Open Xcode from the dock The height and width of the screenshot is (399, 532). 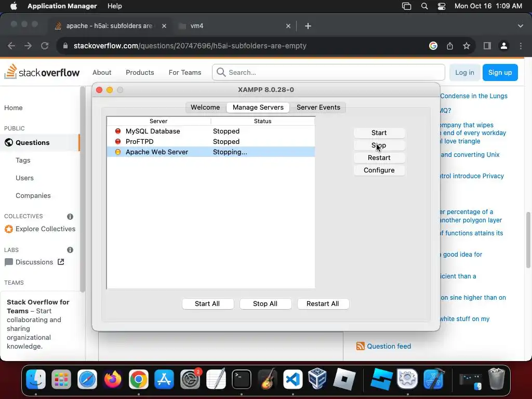[434, 379]
